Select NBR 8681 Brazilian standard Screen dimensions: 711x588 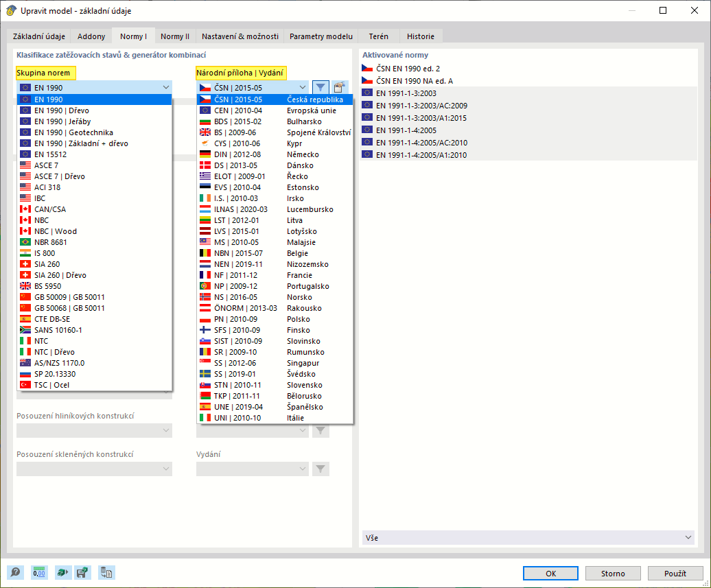[94, 242]
